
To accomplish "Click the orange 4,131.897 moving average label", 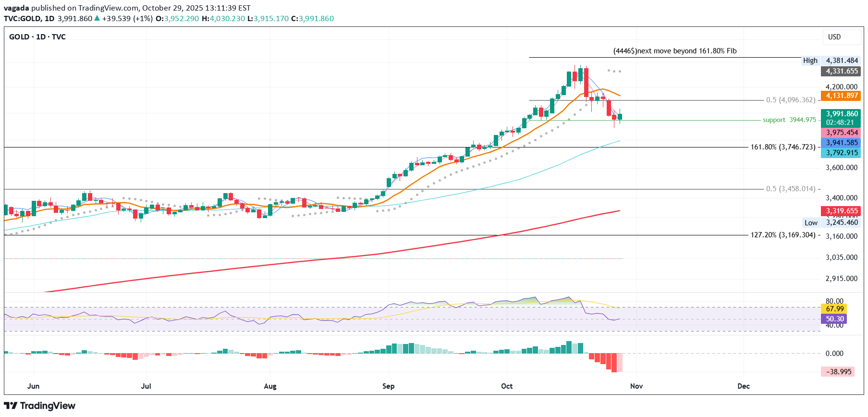I will pyautogui.click(x=842, y=96).
